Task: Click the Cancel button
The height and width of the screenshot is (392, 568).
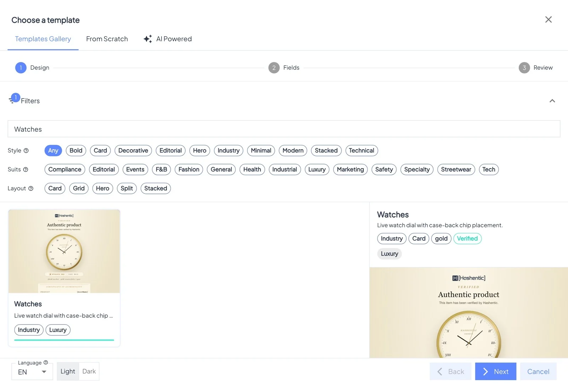Action: coord(538,371)
